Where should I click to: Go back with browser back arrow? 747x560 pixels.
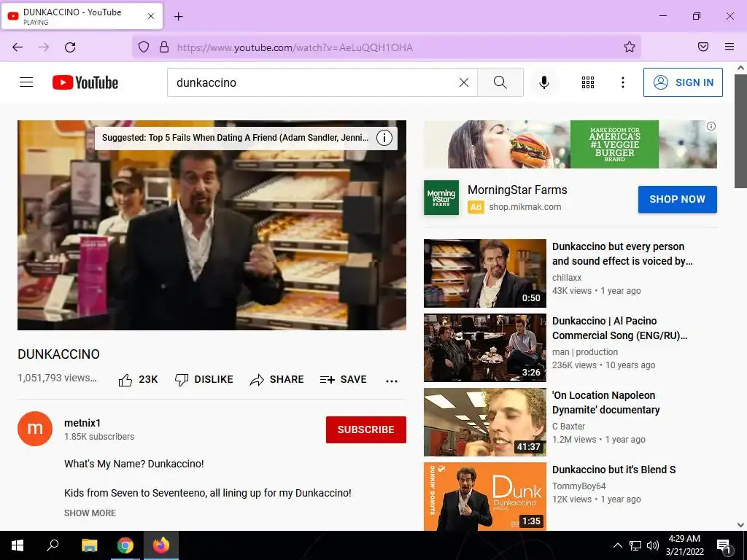tap(18, 47)
